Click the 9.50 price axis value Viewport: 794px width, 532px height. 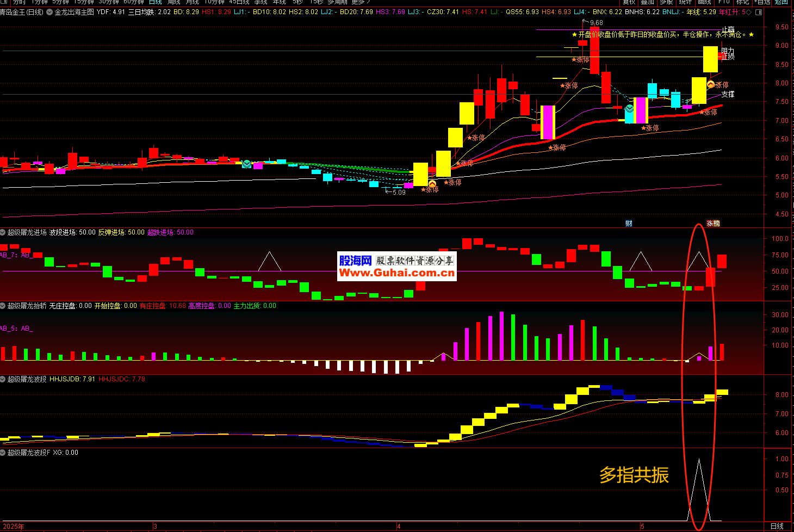click(x=782, y=27)
